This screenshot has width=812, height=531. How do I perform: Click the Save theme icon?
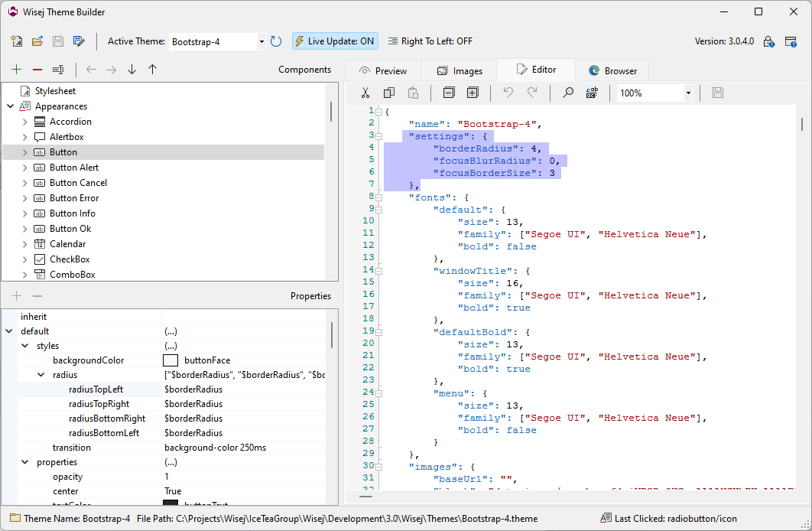tap(58, 41)
